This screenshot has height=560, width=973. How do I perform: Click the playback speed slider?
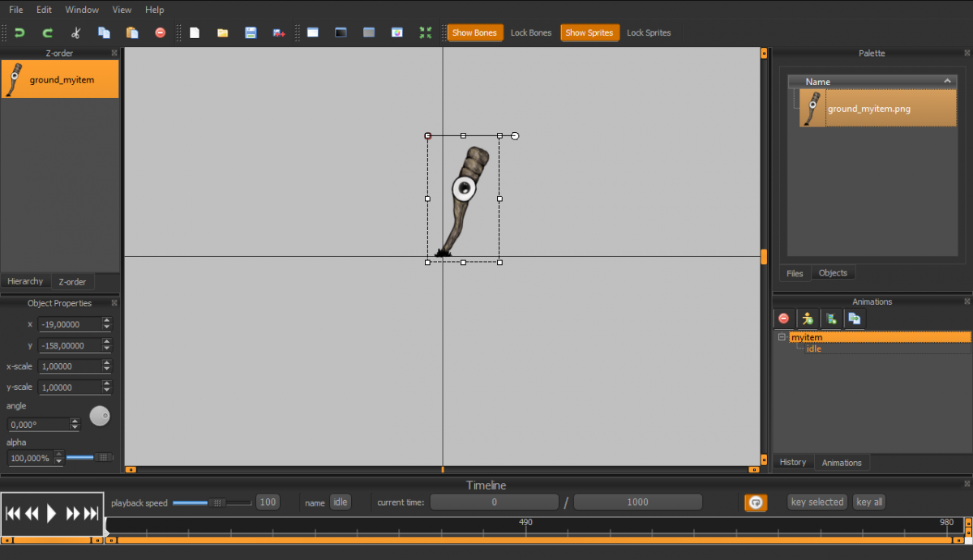[216, 502]
